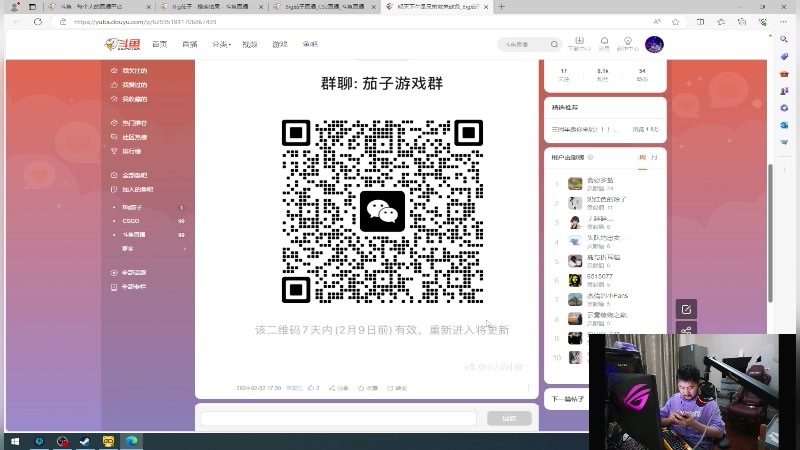Open 下载中心 download icon
The image size is (800, 450).
[579, 44]
